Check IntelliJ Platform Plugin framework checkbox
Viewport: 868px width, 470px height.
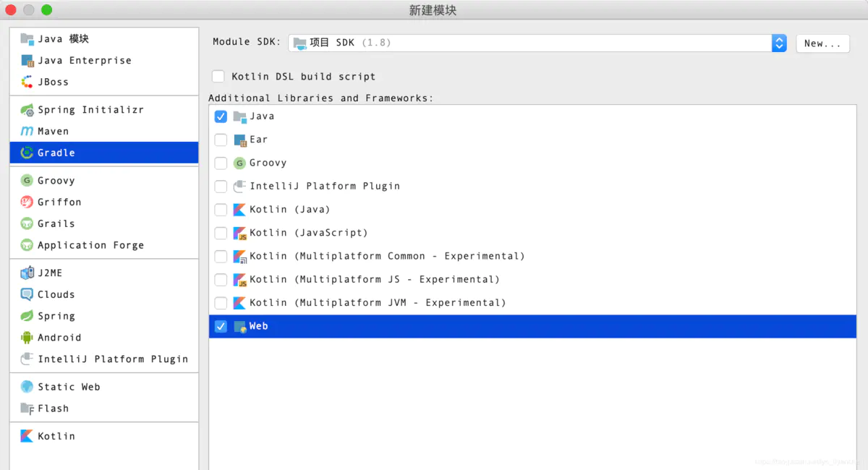pos(221,187)
